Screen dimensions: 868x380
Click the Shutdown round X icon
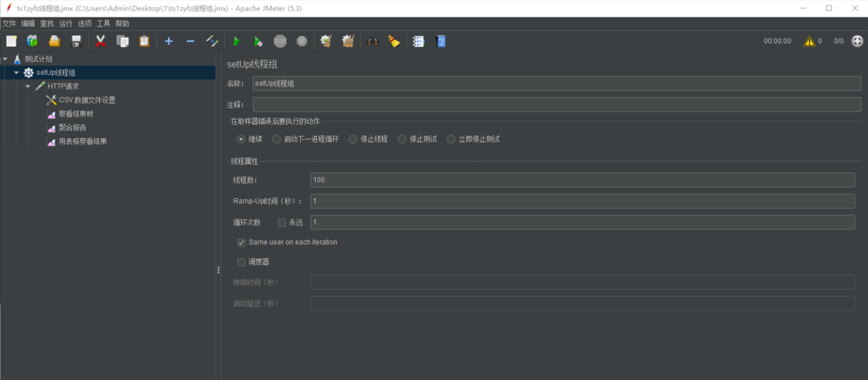pos(302,42)
